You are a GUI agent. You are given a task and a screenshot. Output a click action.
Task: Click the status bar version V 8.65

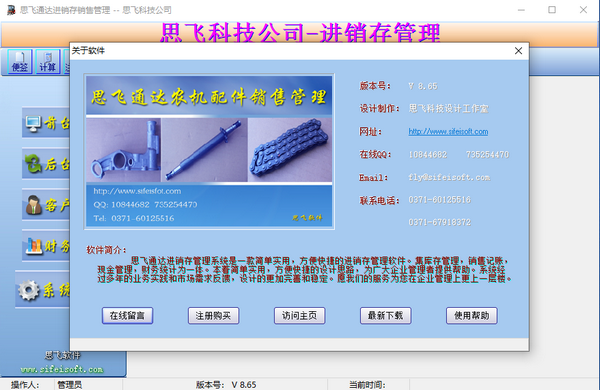(244, 385)
